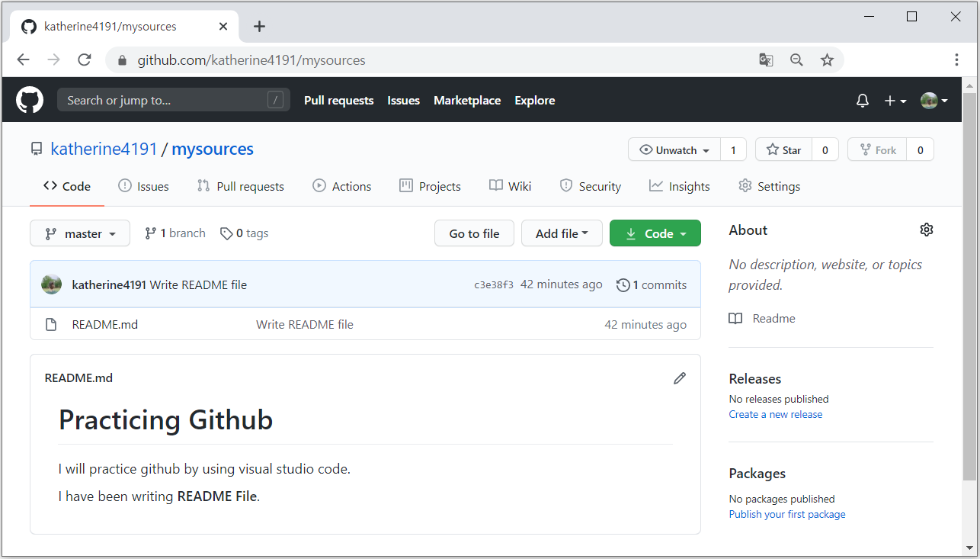
Task: Click the watchers count 1 beside Unwatch
Action: 733,149
